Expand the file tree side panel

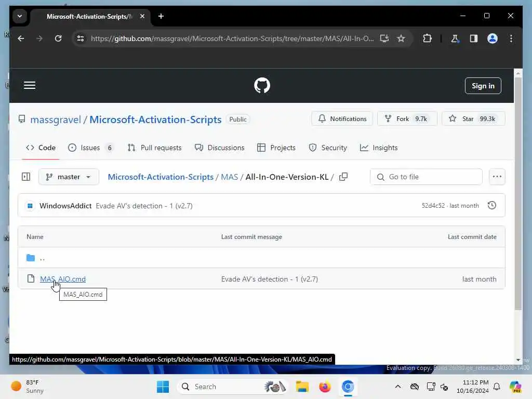(26, 177)
